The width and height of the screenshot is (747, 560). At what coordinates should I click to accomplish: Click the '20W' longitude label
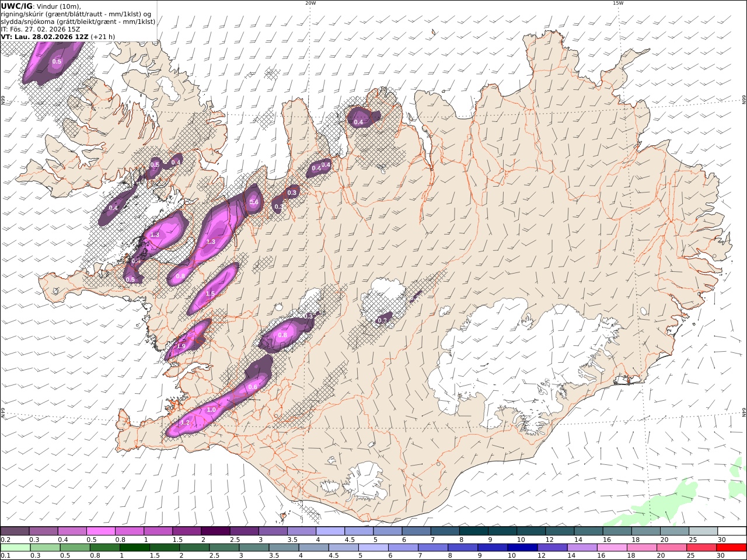tap(310, 3)
